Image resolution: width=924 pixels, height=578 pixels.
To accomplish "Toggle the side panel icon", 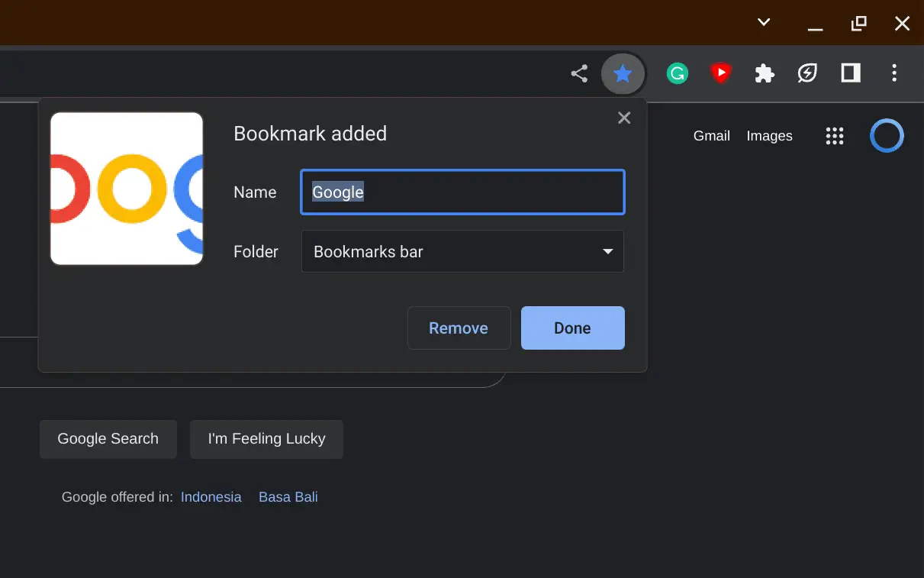I will coord(851,73).
